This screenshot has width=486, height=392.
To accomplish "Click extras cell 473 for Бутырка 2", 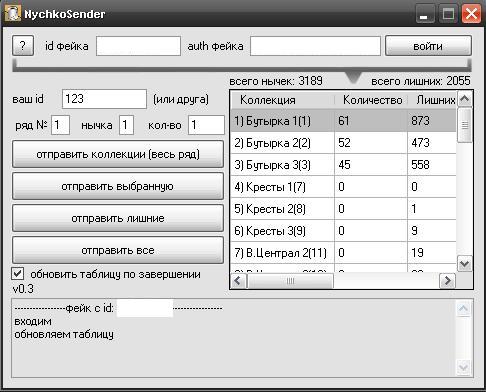I will 432,143.
